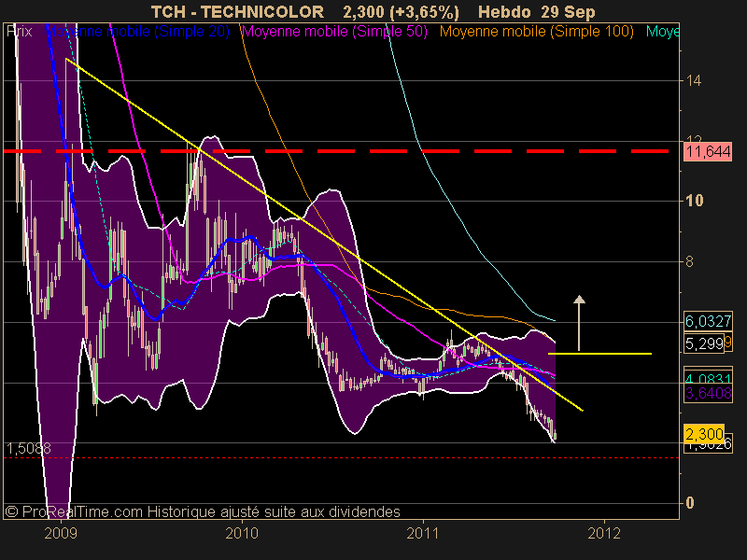Click the 0 price axis label
Viewport: 747px width, 560px height.
click(689, 502)
